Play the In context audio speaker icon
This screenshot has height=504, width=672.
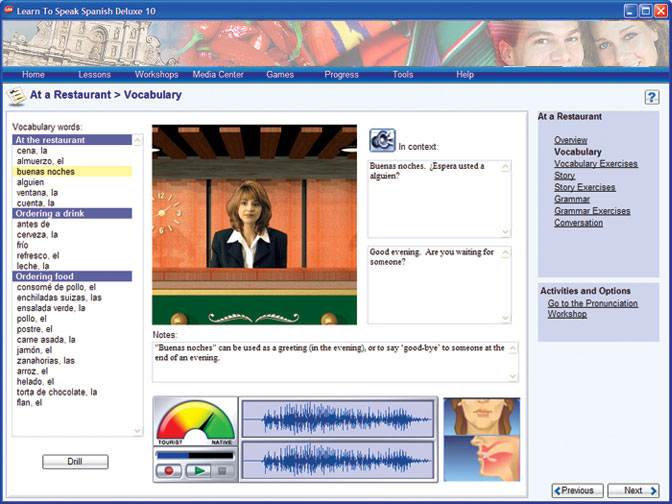(x=381, y=140)
